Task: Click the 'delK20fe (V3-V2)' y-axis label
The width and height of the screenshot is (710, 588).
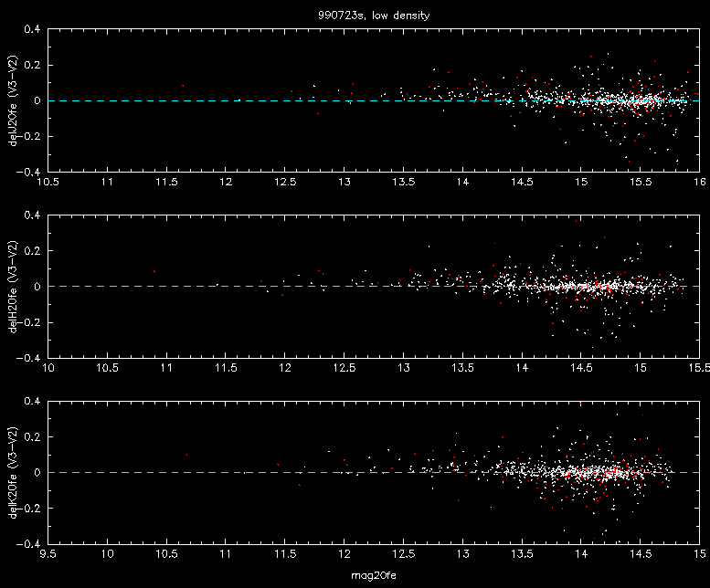Action: pos(13,473)
